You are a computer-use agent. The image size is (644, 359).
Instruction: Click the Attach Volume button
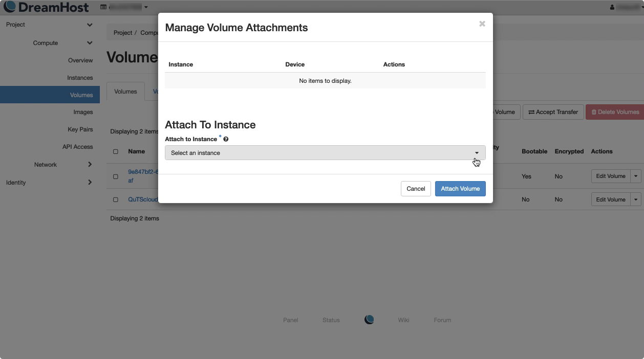point(460,189)
